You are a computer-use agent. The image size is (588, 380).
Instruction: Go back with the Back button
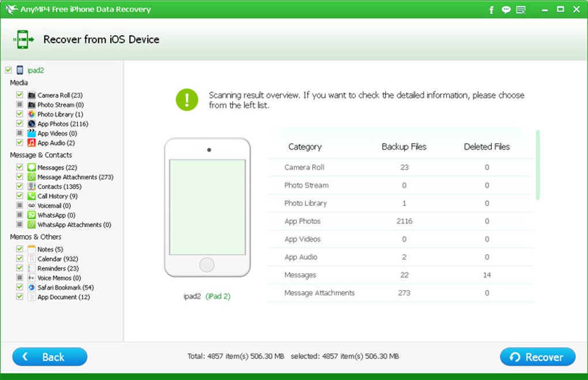50,357
